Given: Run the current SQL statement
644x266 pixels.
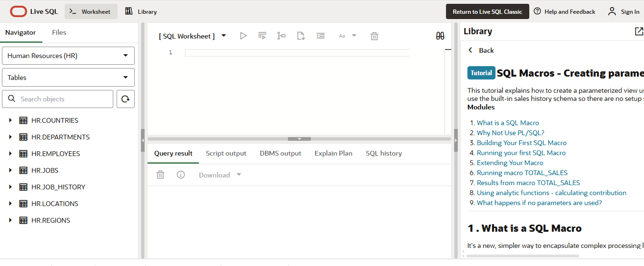Looking at the screenshot, I should tap(243, 36).
